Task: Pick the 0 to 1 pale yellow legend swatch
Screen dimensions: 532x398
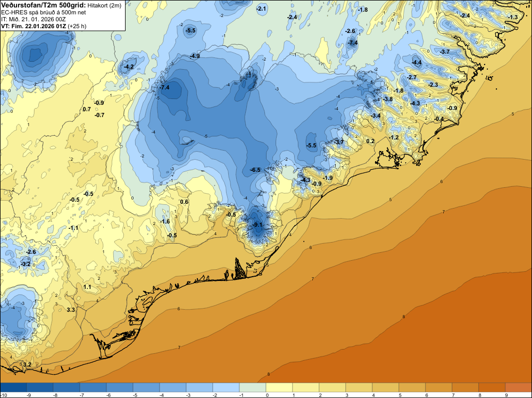Action: (279, 387)
